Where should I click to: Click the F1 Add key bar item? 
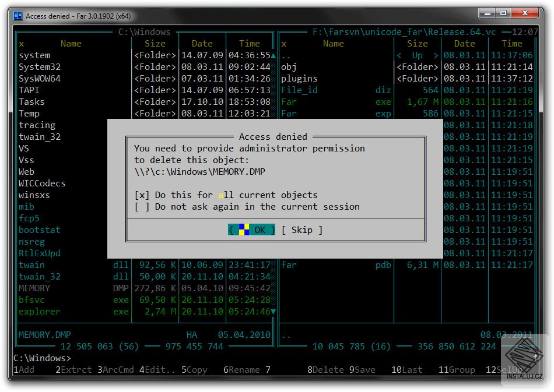pos(24,370)
